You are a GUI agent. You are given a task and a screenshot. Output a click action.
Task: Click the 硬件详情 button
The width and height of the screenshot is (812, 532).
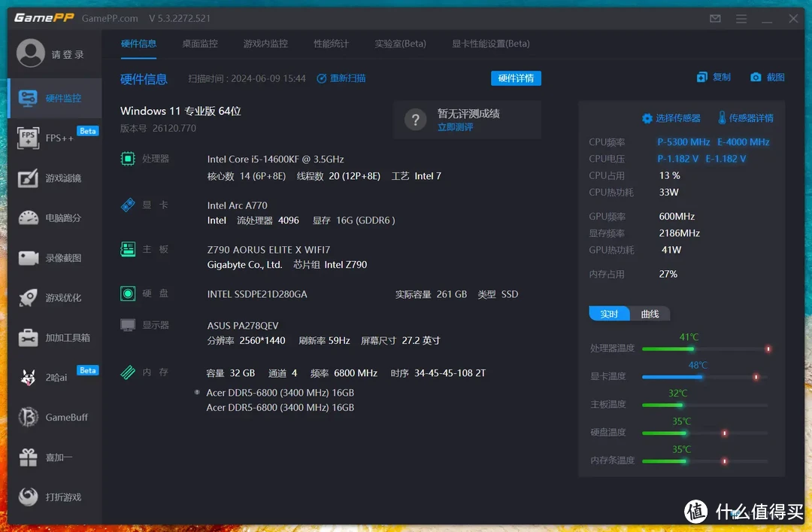(x=516, y=78)
